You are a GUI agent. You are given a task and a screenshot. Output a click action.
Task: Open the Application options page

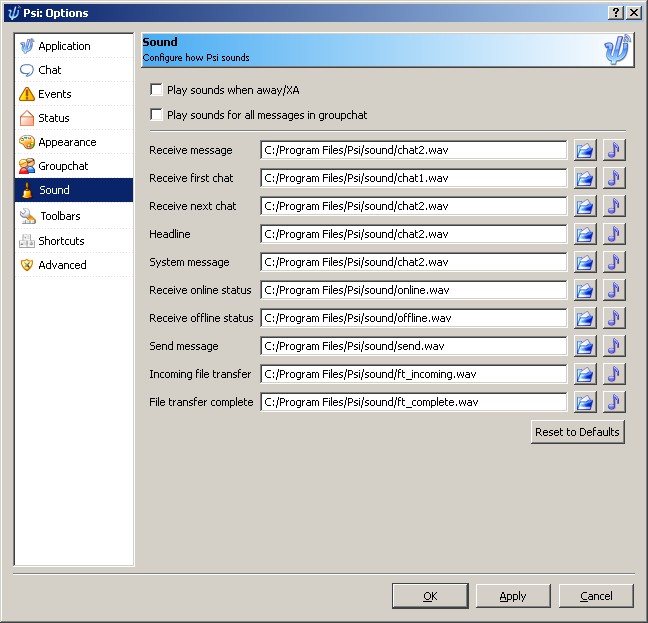pyautogui.click(x=74, y=46)
